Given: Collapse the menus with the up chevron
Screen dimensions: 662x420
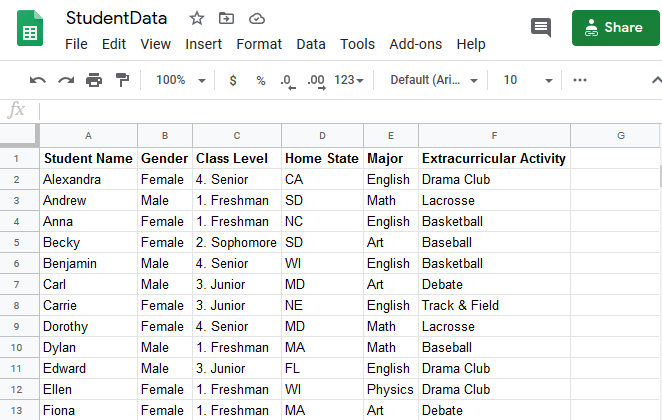Looking at the screenshot, I should point(657,80).
